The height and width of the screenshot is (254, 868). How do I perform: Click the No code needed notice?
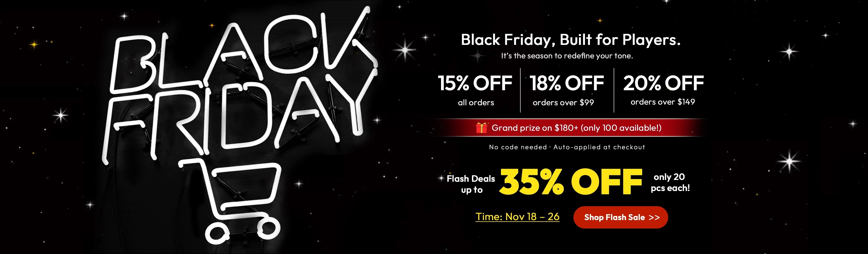click(567, 147)
